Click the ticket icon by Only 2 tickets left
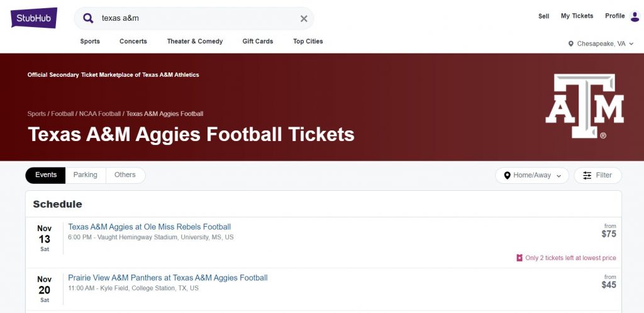 [x=519, y=258]
